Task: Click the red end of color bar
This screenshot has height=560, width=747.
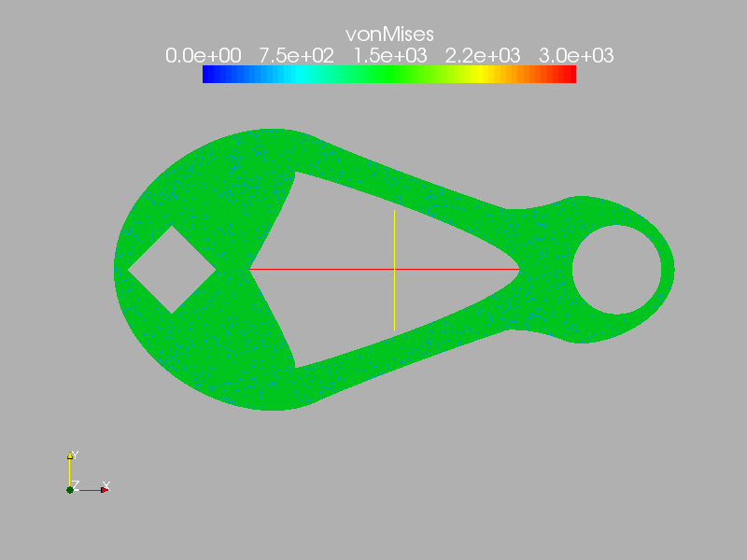Action: click(x=570, y=75)
